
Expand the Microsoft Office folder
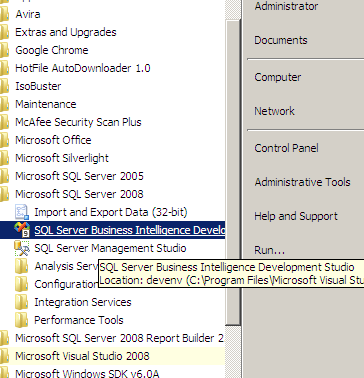tap(53, 140)
